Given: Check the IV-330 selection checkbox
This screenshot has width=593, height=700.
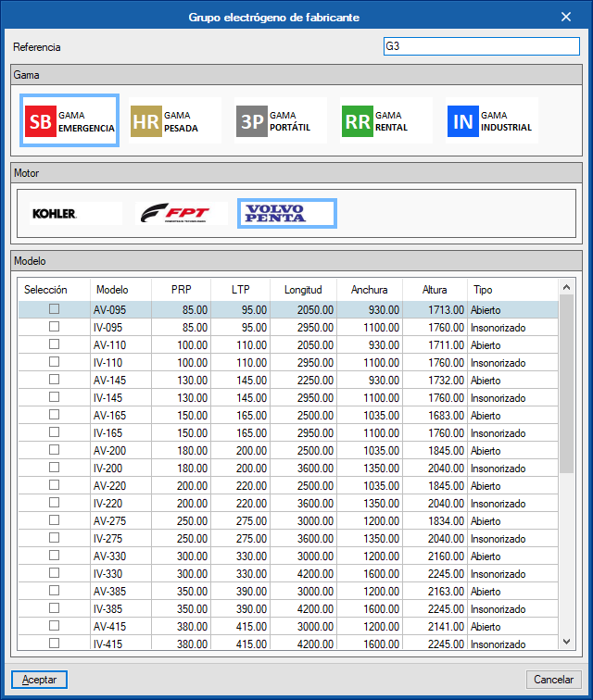Looking at the screenshot, I should (54, 573).
